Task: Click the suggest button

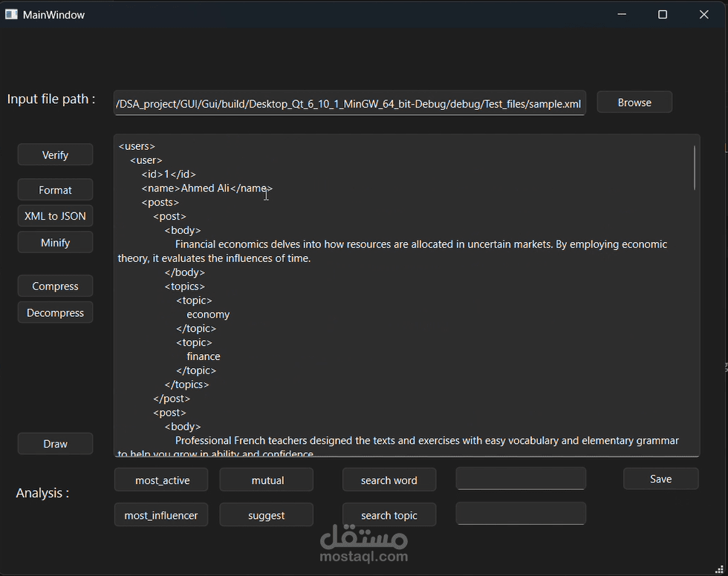Action: pyautogui.click(x=266, y=515)
